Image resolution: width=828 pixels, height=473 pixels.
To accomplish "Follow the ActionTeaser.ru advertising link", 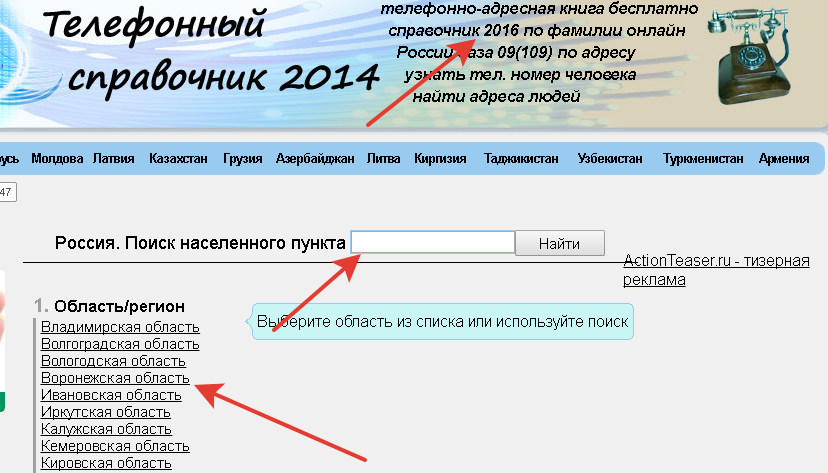I will click(715, 270).
